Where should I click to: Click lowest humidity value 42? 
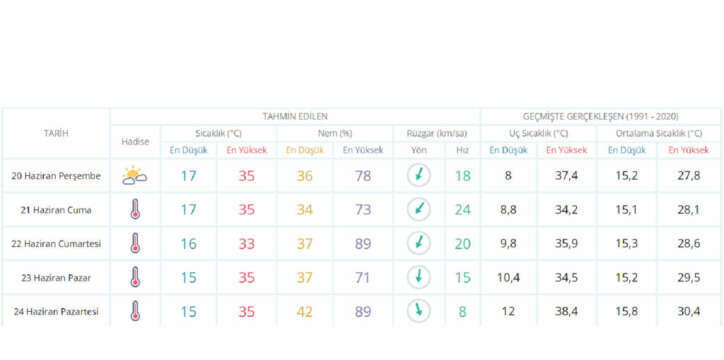coord(305,312)
